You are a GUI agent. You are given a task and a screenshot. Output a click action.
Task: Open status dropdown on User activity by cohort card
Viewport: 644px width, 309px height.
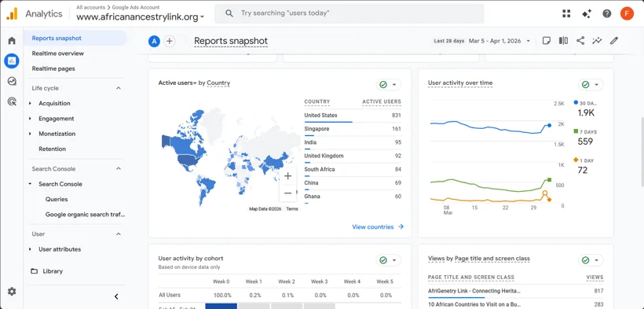pos(389,260)
